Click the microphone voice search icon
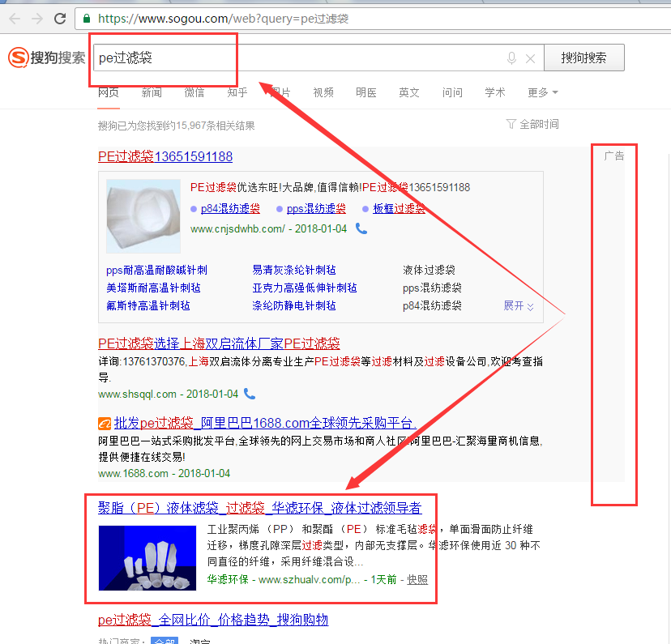Image resolution: width=671 pixels, height=644 pixels. point(511,58)
